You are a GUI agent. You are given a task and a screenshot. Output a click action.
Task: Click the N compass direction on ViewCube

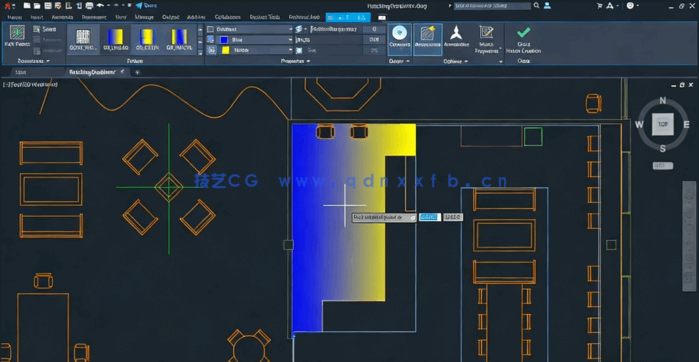[662, 100]
